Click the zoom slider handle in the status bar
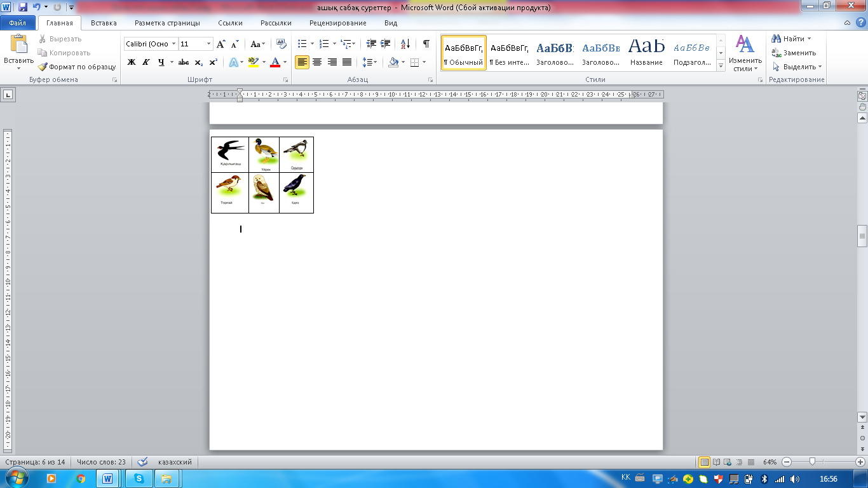This screenshot has width=868, height=488. pyautogui.click(x=812, y=462)
